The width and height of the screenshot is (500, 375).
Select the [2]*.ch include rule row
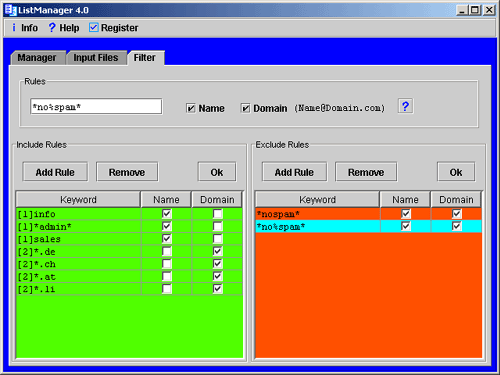[129, 264]
